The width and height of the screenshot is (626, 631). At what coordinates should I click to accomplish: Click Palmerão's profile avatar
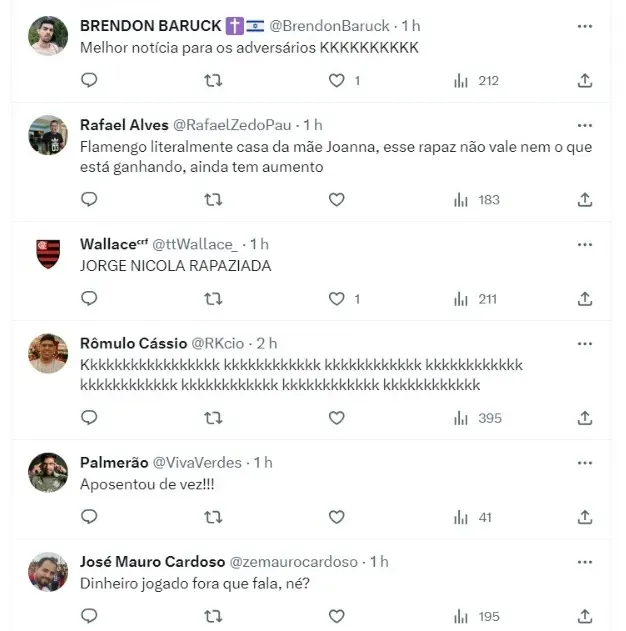click(x=48, y=472)
